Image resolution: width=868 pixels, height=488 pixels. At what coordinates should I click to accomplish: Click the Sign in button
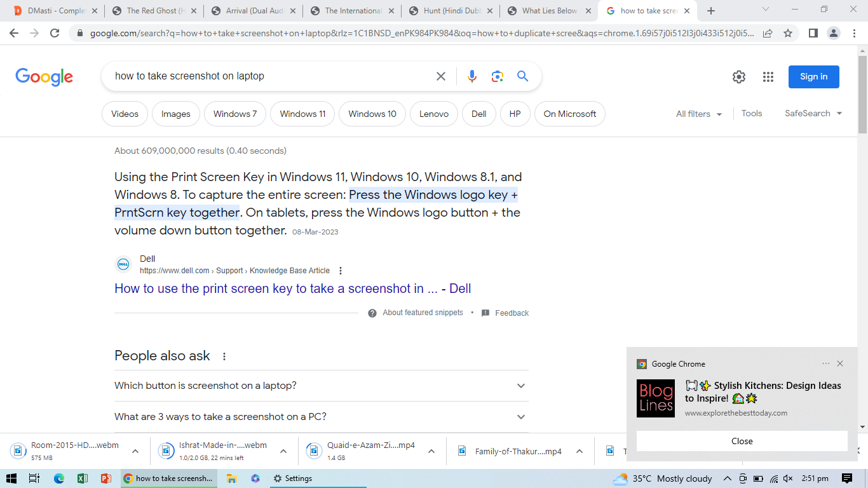[x=813, y=77]
